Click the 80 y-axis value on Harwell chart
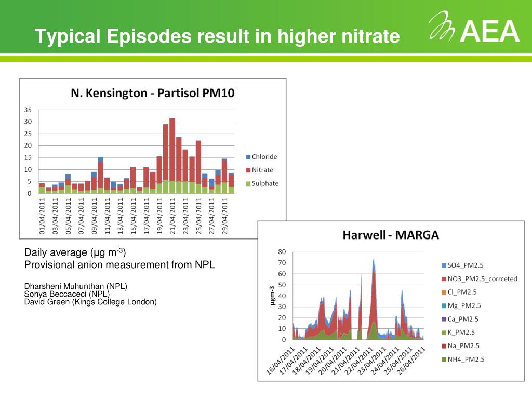The image size is (532, 399). (282, 252)
